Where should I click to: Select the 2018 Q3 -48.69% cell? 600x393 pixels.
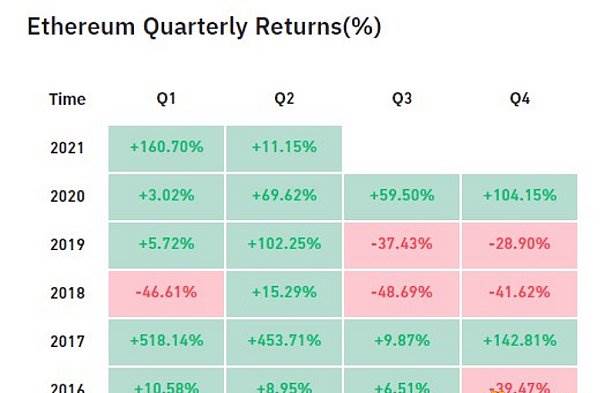[402, 294]
